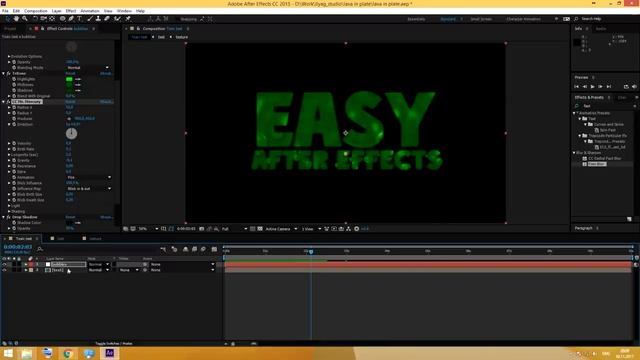Open the Influence Map dropdown
Viewport: 640px width, 360px height.
[89, 189]
